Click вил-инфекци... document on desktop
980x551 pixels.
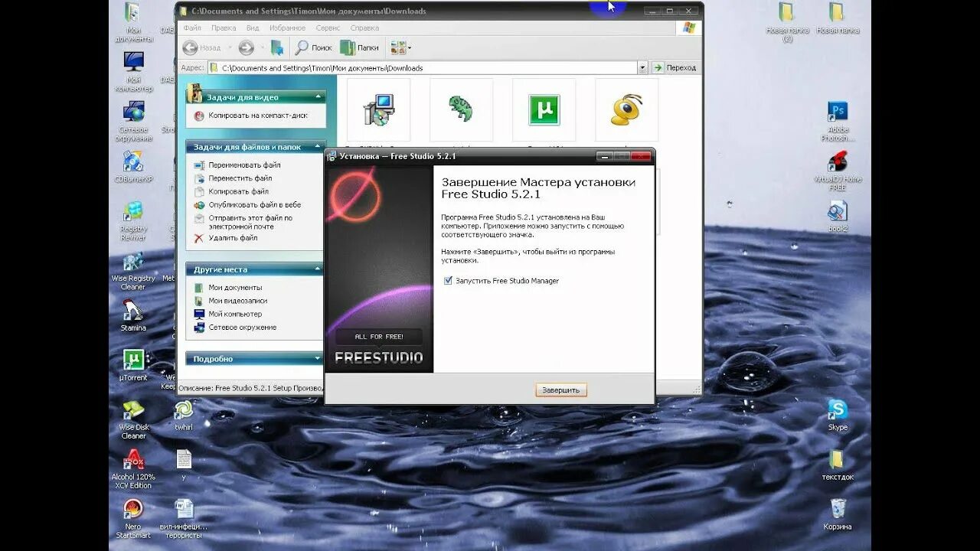pos(184,519)
